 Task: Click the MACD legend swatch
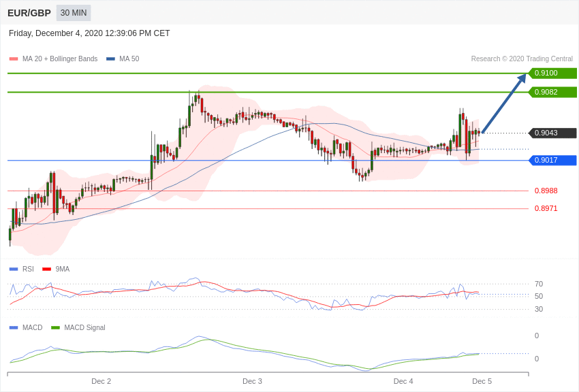tap(14, 327)
